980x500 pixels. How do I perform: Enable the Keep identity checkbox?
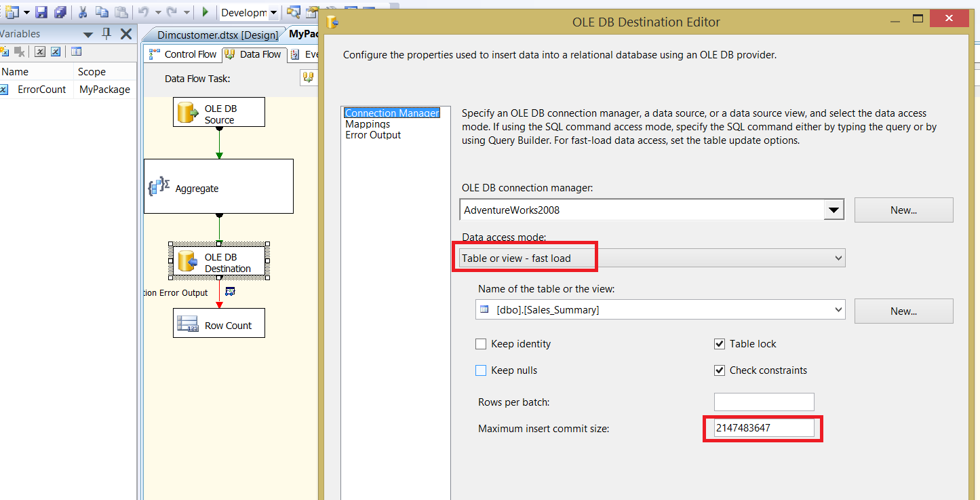(481, 344)
